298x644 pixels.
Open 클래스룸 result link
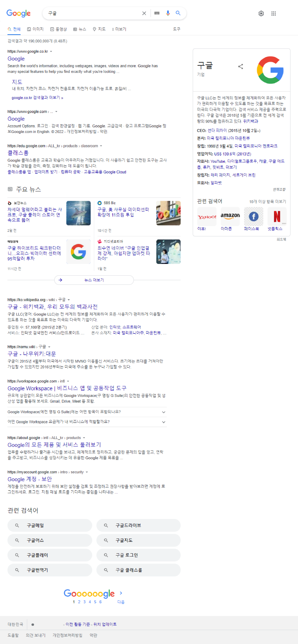(18, 153)
